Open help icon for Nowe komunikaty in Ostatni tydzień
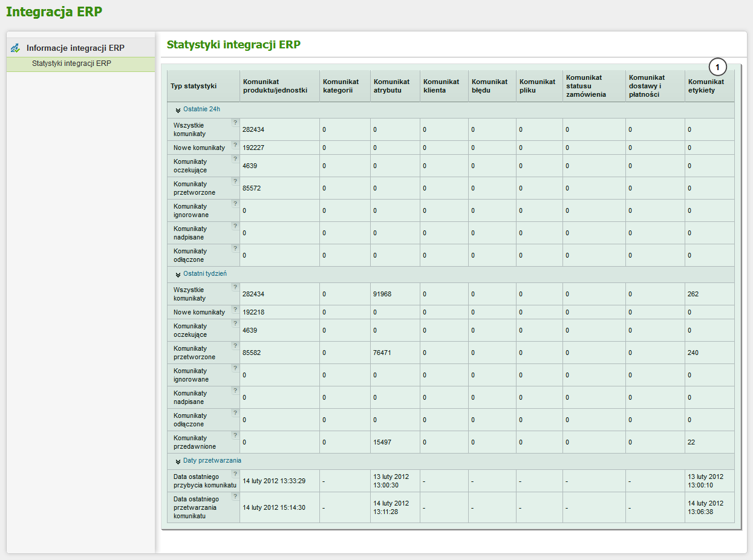 [235, 309]
